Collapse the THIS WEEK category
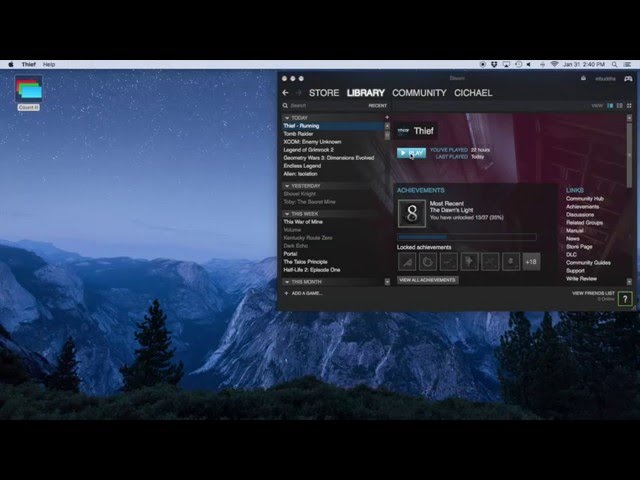The width and height of the screenshot is (640, 480). click(287, 214)
